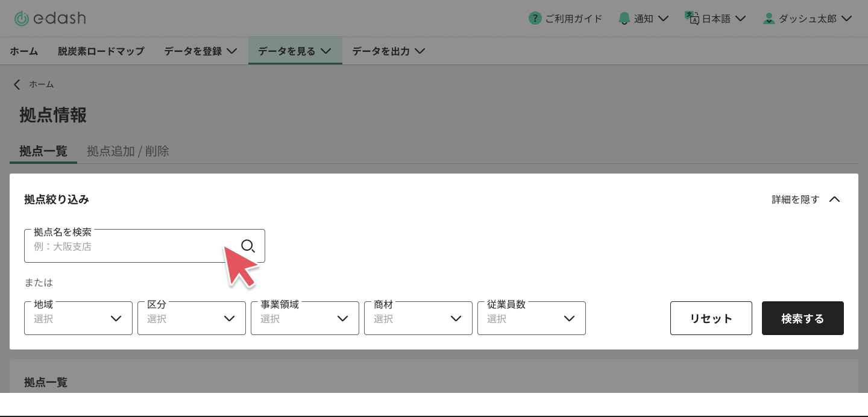
Task: Collapse filters with 詳細を隠す chevron
Action: (x=834, y=199)
